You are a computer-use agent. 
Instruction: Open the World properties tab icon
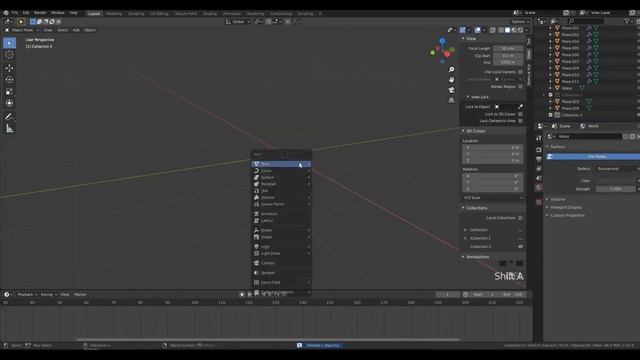point(539,187)
